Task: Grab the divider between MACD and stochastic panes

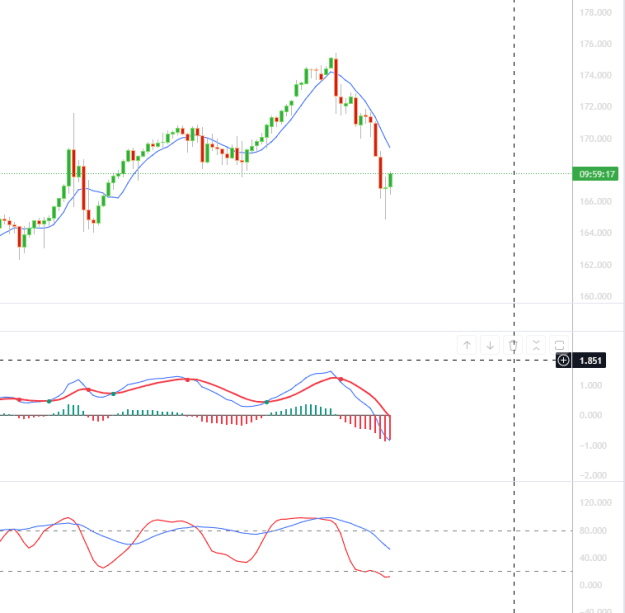Action: [x=286, y=481]
